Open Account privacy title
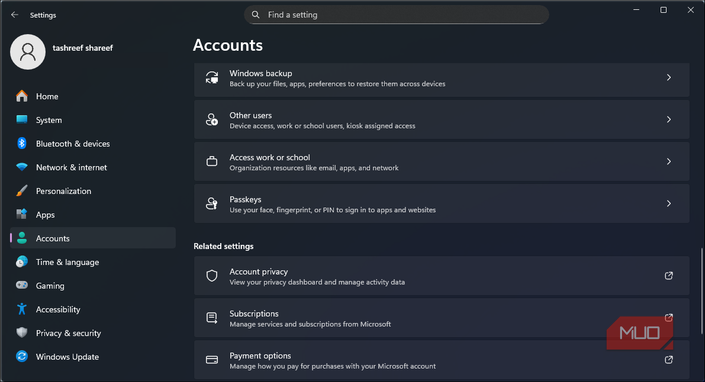The width and height of the screenshot is (705, 382). (x=259, y=272)
